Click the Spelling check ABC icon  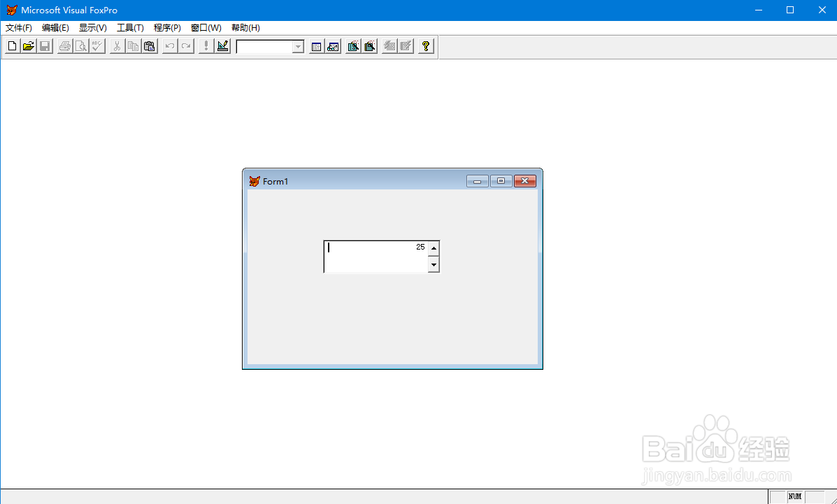pos(97,46)
